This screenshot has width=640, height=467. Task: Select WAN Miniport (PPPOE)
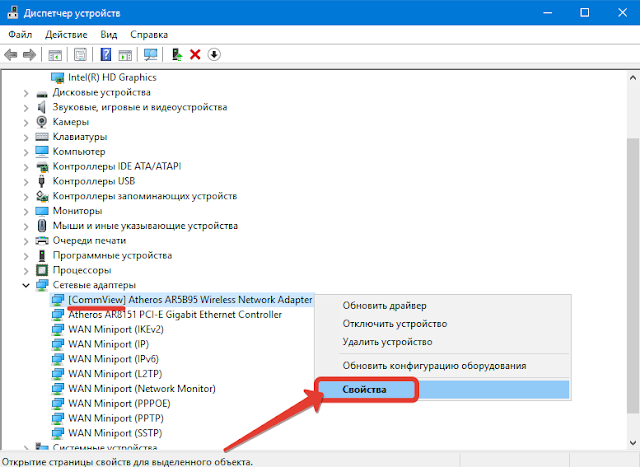coord(119,403)
